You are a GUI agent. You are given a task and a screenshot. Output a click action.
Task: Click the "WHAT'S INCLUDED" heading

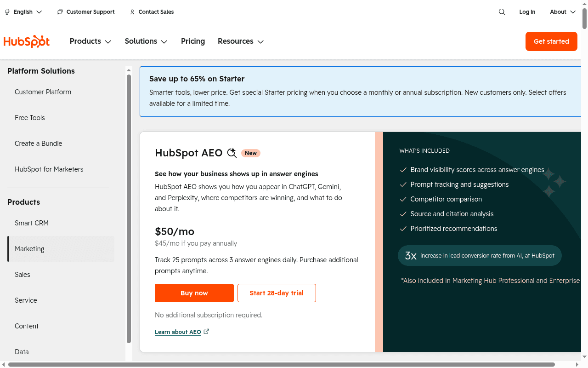coord(424,151)
